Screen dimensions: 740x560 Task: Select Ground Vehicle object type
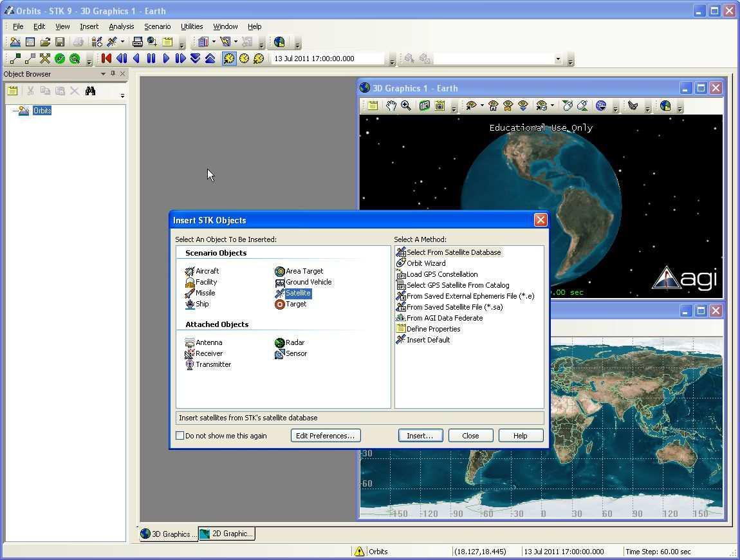304,282
